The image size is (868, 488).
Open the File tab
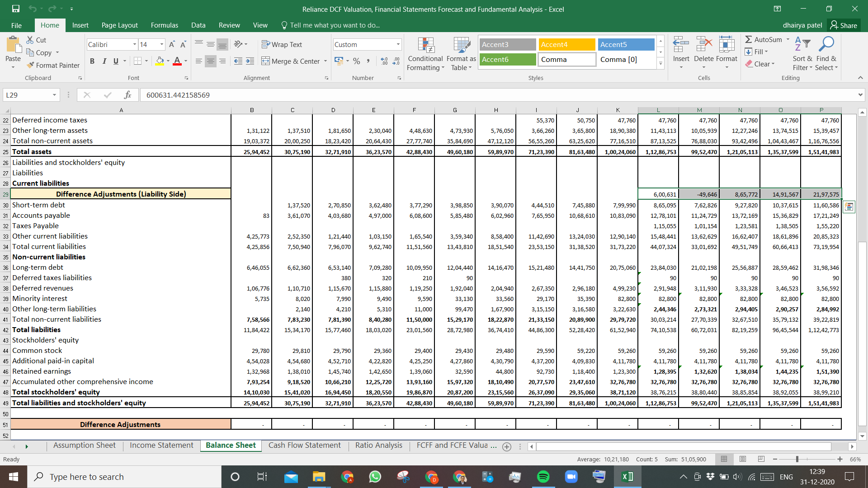coord(16,25)
